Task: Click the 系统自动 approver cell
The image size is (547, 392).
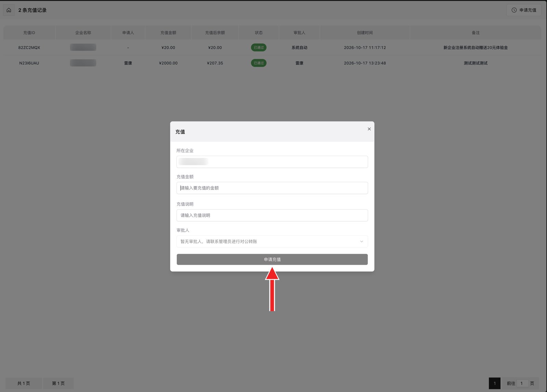Action: click(299, 48)
